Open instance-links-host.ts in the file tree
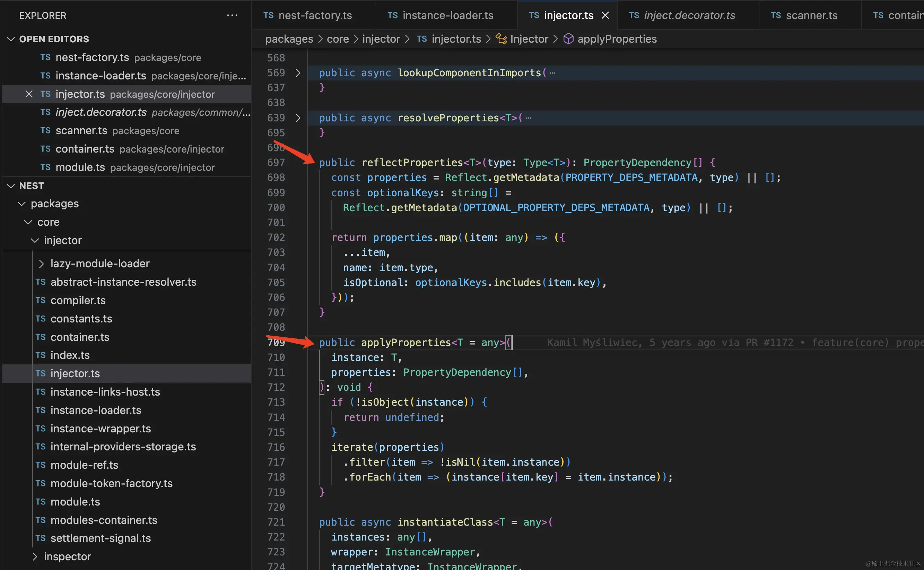Viewport: 924px width, 570px height. point(127,392)
